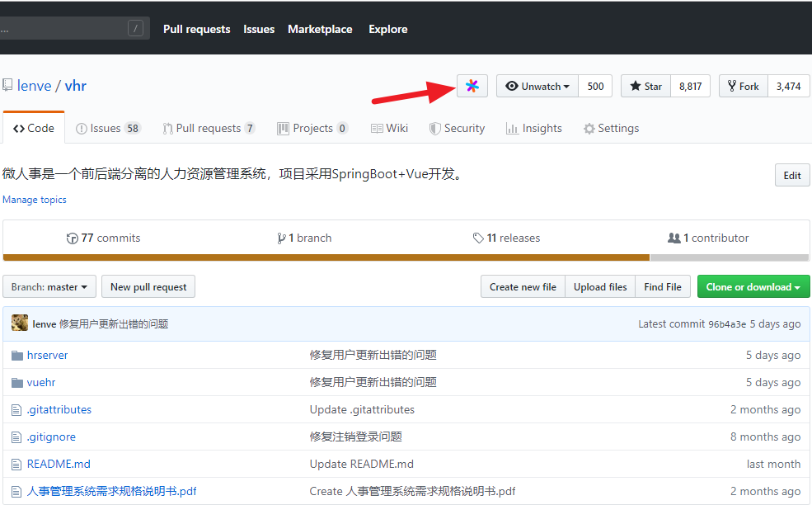Click the file icon for .gitignore

[x=16, y=437]
